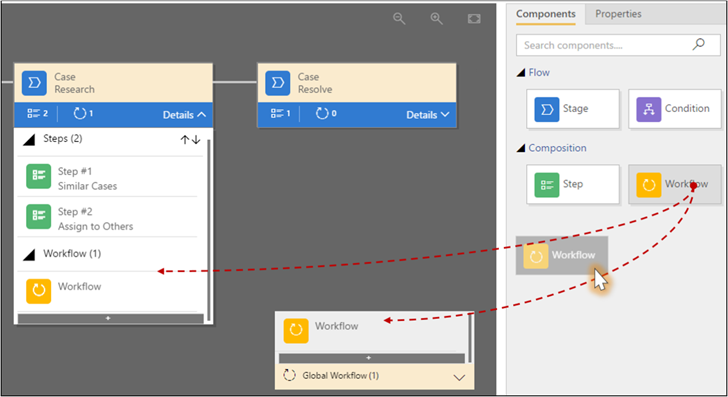Click the Case Resolve stage icon
Image resolution: width=728 pixels, height=397 pixels.
coord(278,83)
